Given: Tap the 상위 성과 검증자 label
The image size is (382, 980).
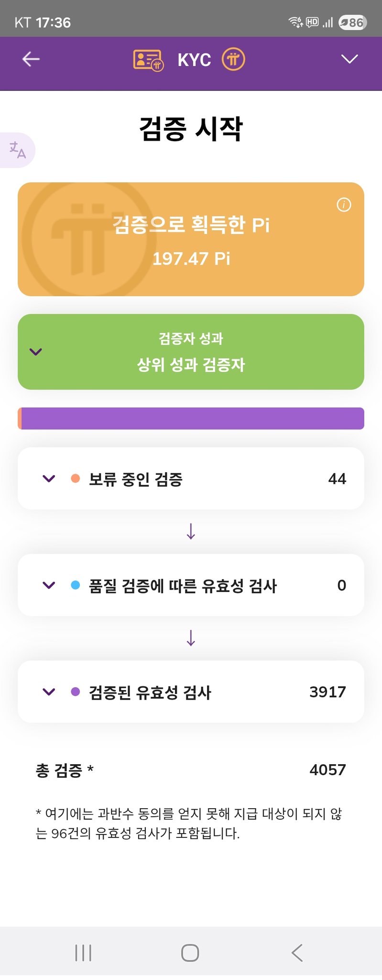Looking at the screenshot, I should (191, 365).
